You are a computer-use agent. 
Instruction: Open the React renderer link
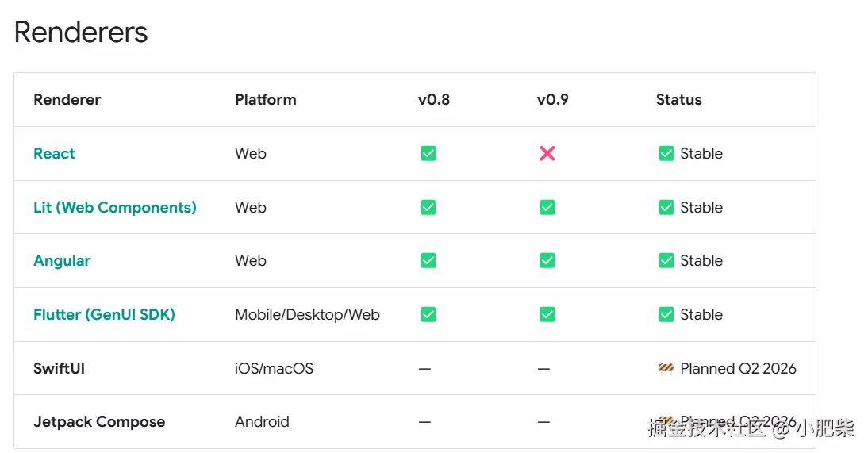[x=54, y=154]
